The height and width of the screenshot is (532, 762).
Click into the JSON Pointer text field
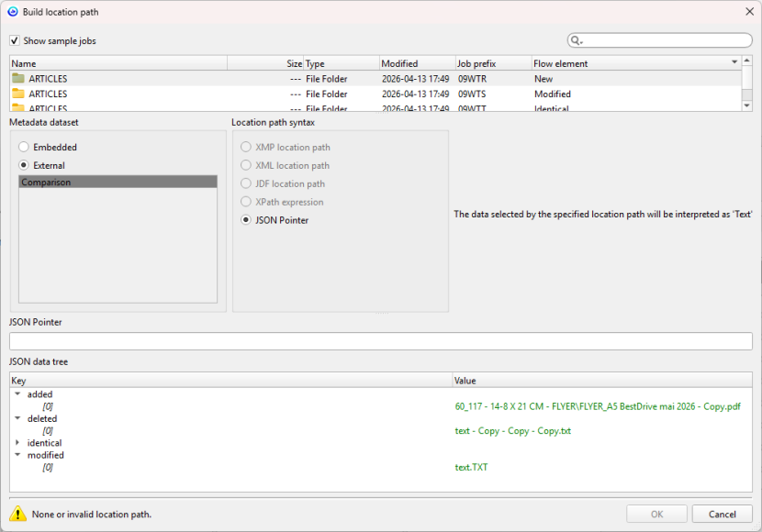pos(380,341)
